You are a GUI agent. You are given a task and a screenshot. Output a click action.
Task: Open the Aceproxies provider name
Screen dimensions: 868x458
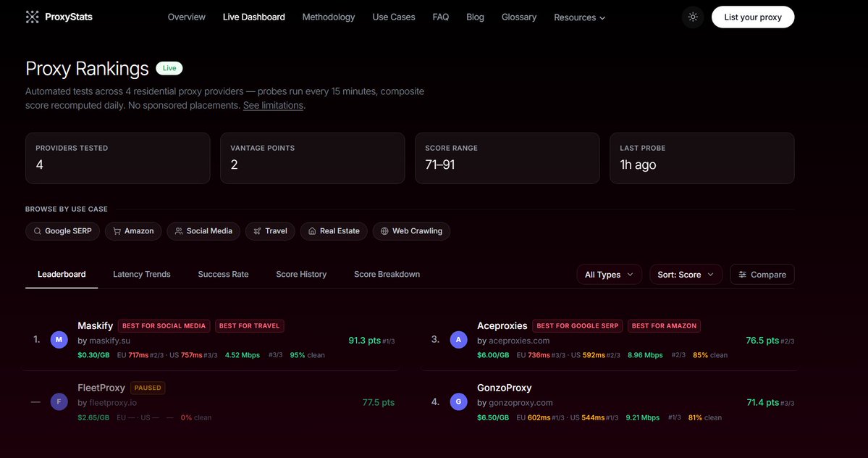coord(502,325)
